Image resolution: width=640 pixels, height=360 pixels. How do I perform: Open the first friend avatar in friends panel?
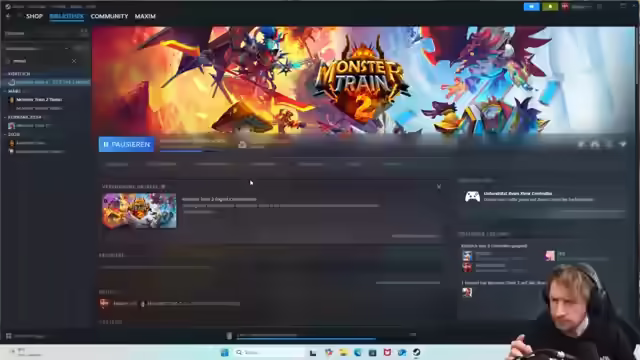467,256
